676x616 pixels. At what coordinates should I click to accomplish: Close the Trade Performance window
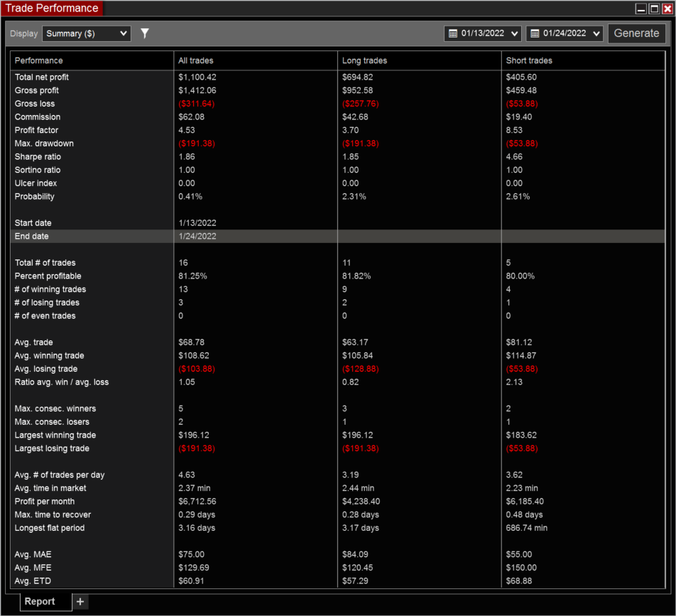pyautogui.click(x=667, y=9)
